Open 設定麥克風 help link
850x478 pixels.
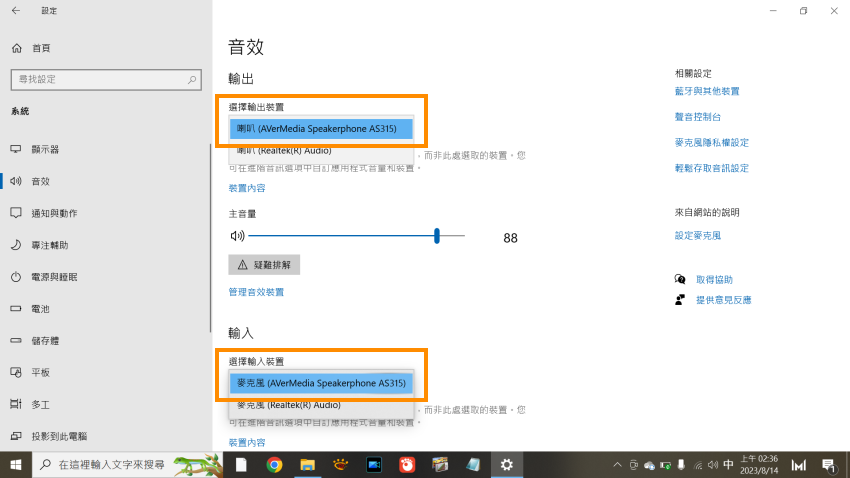[698, 236]
